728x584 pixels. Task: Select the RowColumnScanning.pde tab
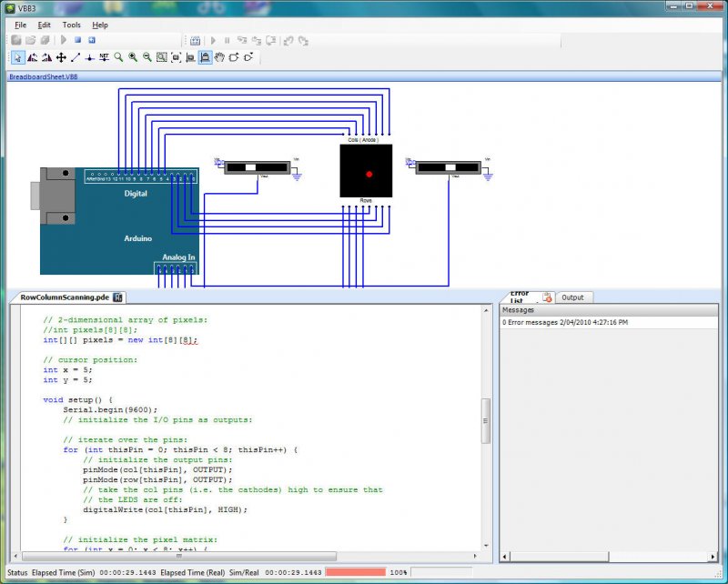[x=65, y=297]
